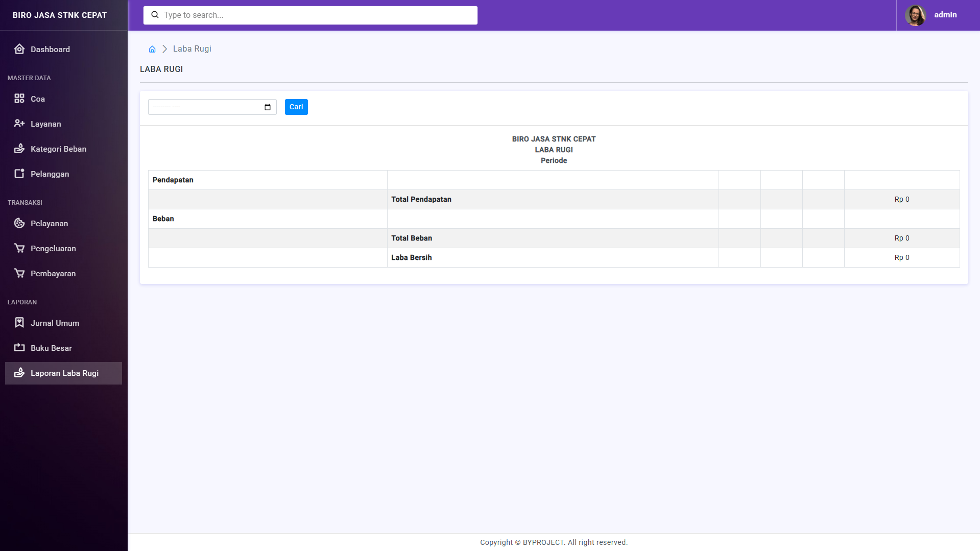Click the Layanan add-user icon
This screenshot has width=980, height=551.
tap(19, 124)
